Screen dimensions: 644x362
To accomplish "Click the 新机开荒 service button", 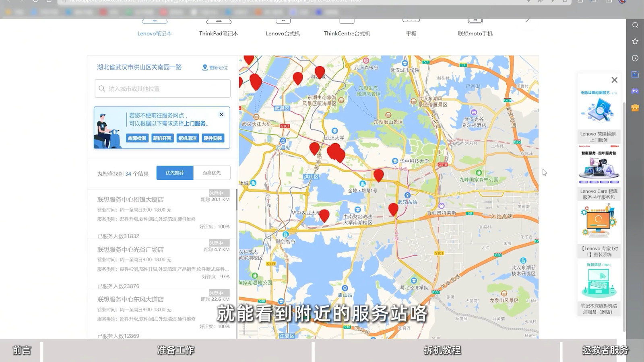I will [162, 138].
